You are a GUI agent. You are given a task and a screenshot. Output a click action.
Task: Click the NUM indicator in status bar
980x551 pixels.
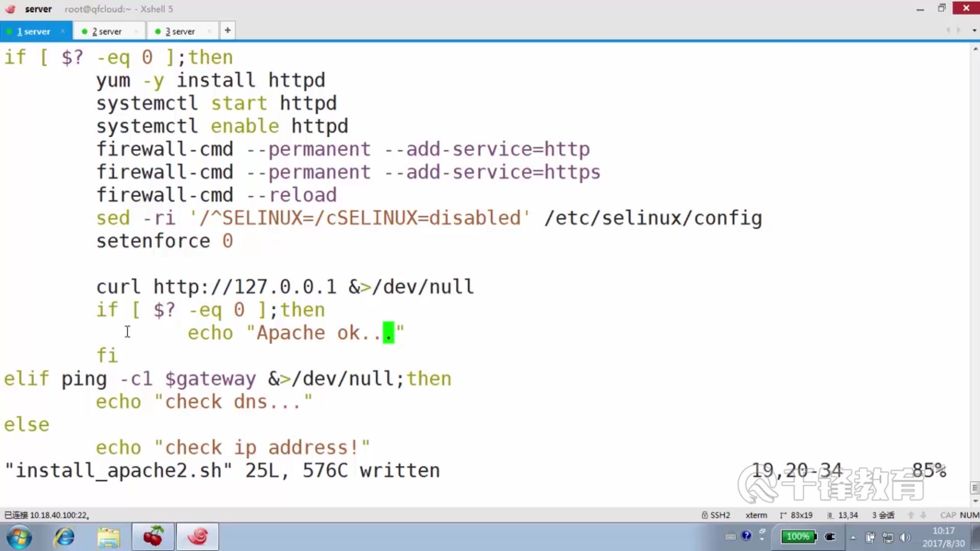click(x=969, y=515)
